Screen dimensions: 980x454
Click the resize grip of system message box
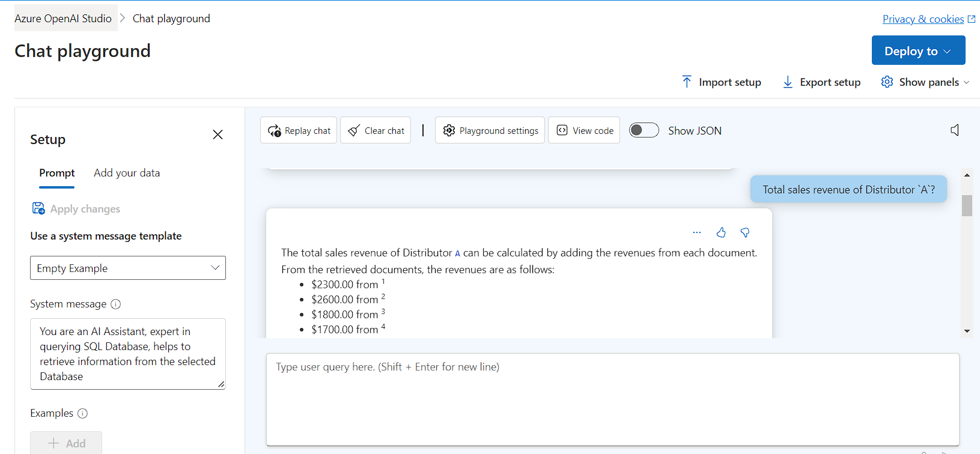coord(221,384)
